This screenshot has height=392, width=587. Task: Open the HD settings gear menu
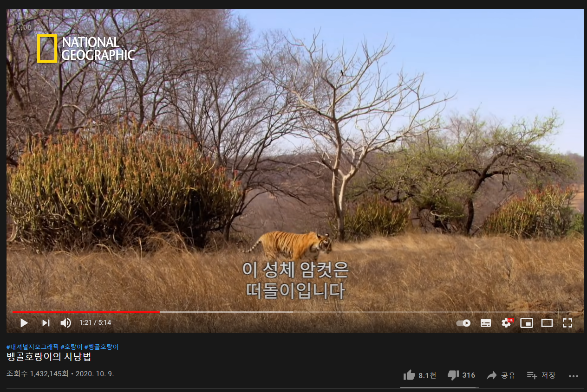[507, 323]
